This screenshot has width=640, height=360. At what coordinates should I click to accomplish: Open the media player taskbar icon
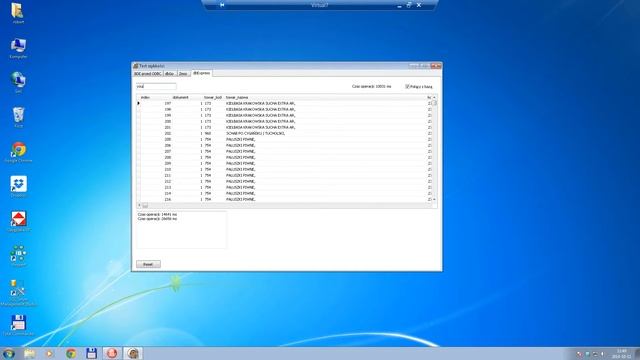(x=49, y=353)
